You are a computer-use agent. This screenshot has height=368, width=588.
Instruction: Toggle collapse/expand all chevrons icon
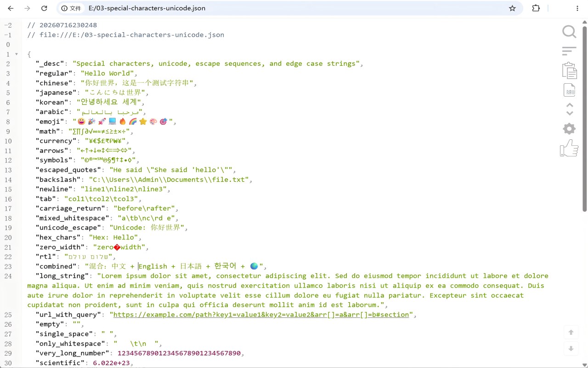[x=570, y=109]
